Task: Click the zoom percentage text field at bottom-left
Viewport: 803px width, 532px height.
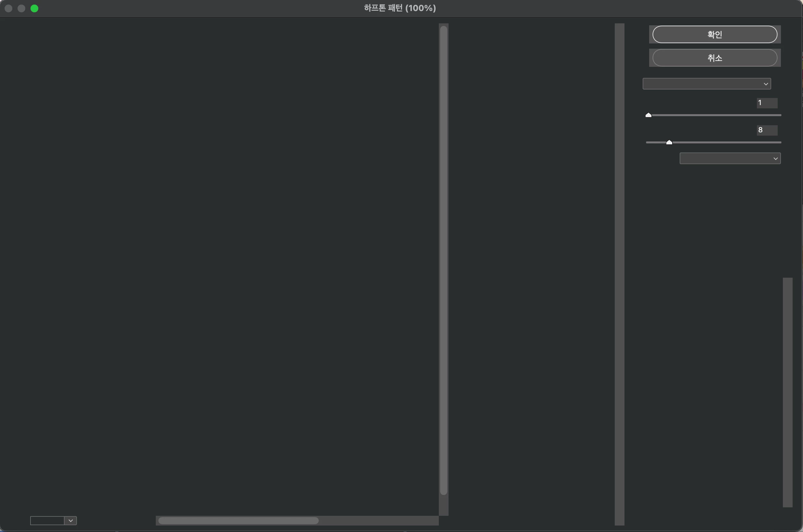Action: coord(47,520)
